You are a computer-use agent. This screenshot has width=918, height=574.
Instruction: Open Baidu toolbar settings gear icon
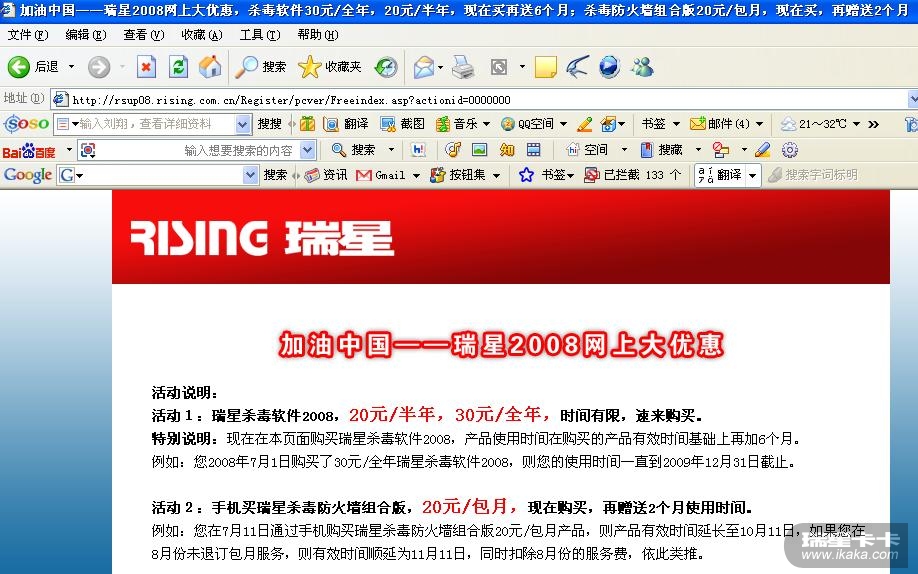pyautogui.click(x=790, y=150)
